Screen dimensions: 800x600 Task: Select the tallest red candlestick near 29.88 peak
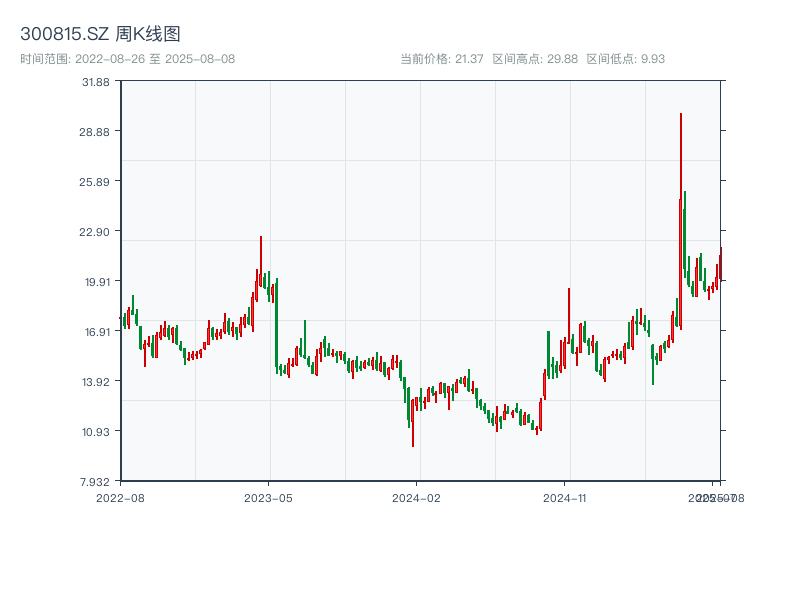tap(681, 221)
